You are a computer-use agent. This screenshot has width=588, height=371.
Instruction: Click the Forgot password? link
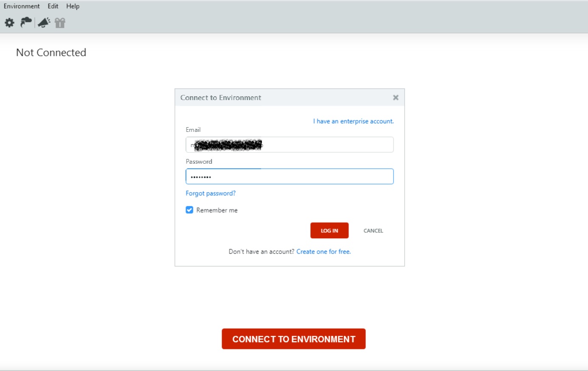(211, 193)
